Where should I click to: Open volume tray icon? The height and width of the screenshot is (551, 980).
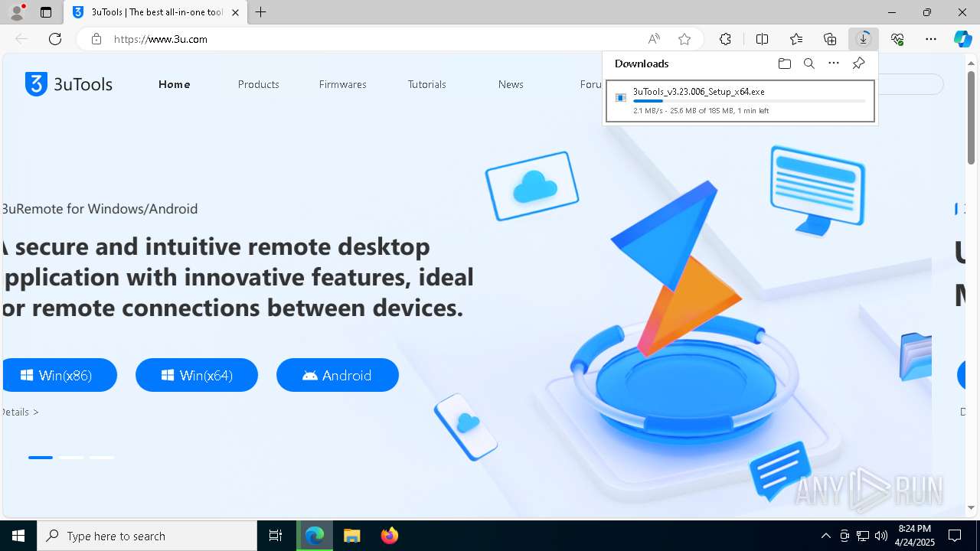(x=881, y=536)
